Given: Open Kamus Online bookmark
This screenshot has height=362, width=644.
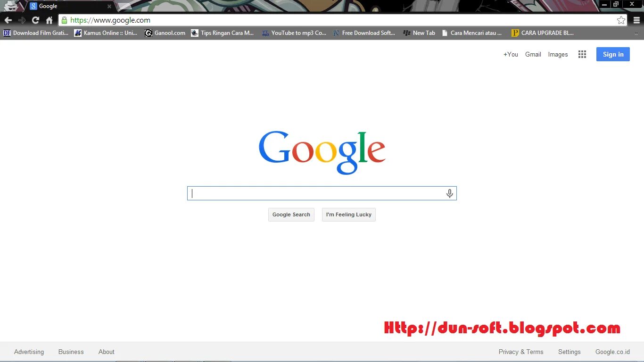Looking at the screenshot, I should pos(106,33).
